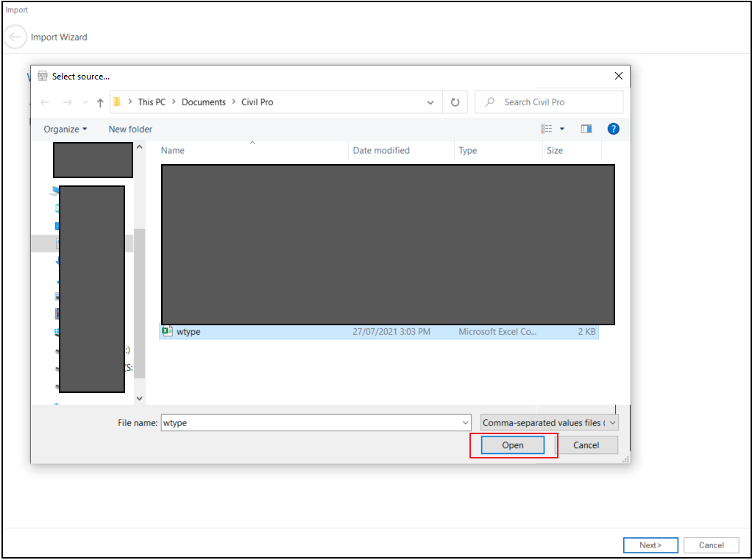This screenshot has width=752, height=560.
Task: Navigate to Documents in the breadcrumb
Action: coord(203,102)
